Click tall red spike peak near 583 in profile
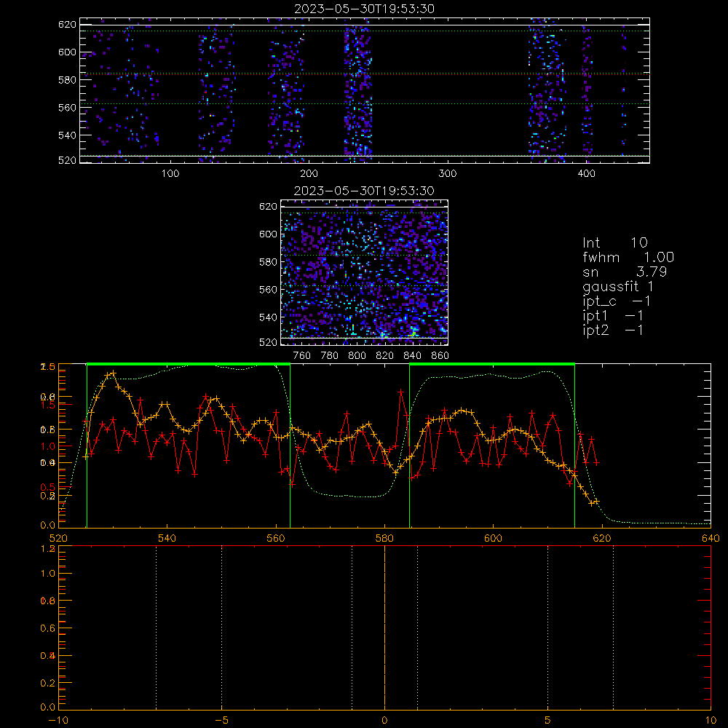This screenshot has height=728, width=728. 400,392
